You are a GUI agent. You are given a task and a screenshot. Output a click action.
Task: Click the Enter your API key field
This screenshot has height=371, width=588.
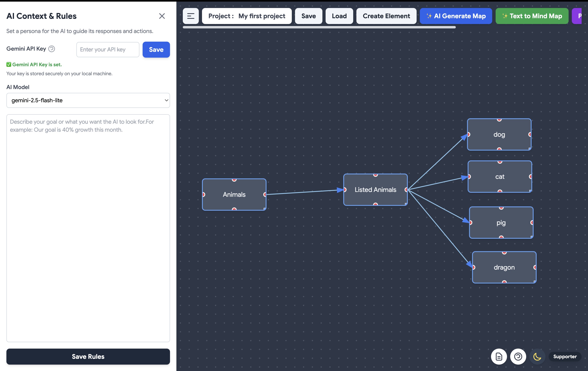(x=108, y=50)
